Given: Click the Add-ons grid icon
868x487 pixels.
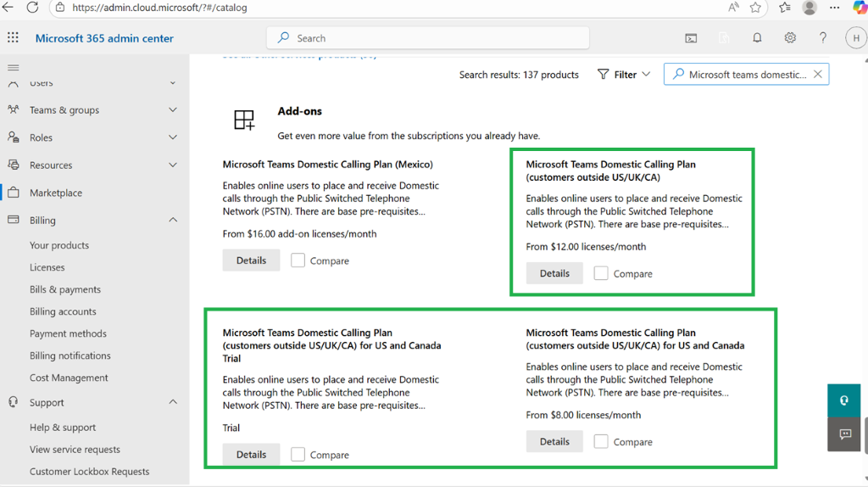Looking at the screenshot, I should pyautogui.click(x=244, y=120).
